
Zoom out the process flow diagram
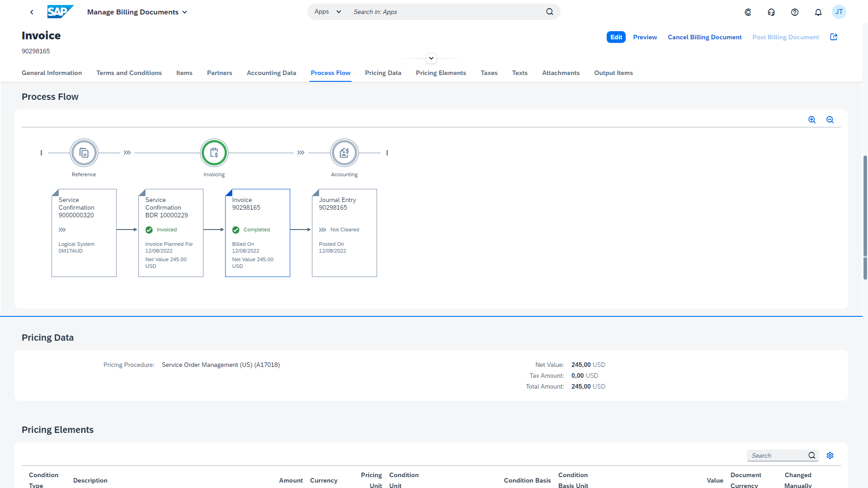830,120
